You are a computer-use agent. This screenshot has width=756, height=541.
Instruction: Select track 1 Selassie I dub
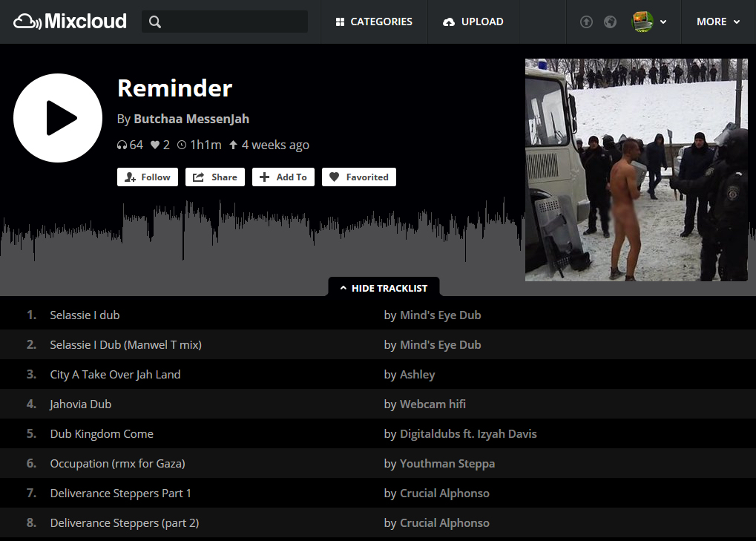click(85, 315)
